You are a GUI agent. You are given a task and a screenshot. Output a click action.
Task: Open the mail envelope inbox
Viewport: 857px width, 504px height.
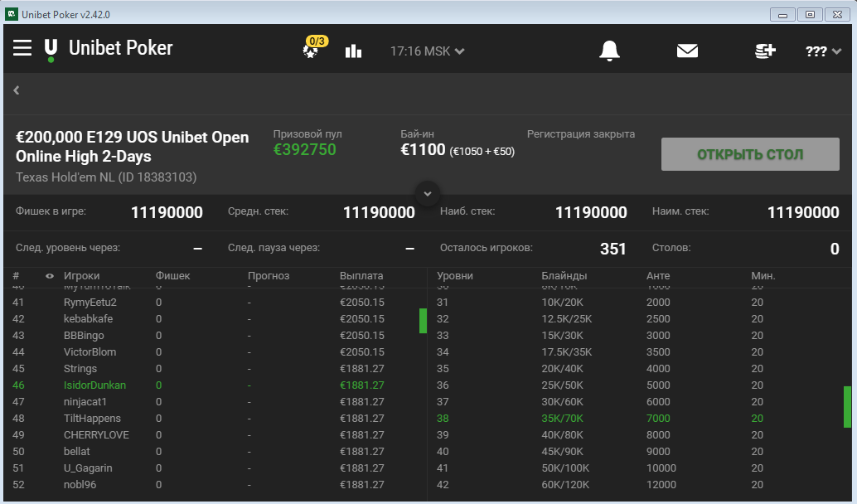click(x=687, y=51)
